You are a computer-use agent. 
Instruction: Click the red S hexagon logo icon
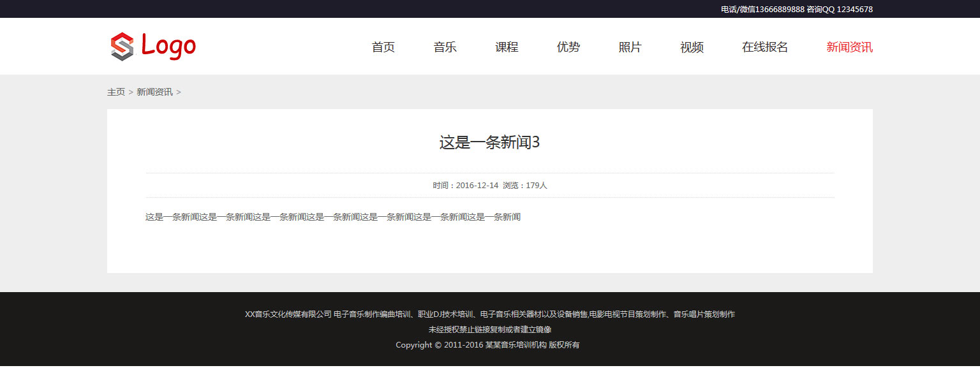coord(122,47)
